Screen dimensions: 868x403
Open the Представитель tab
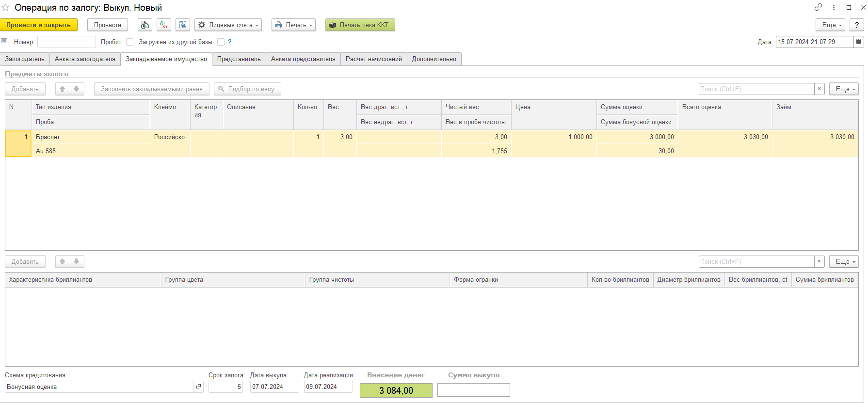239,59
